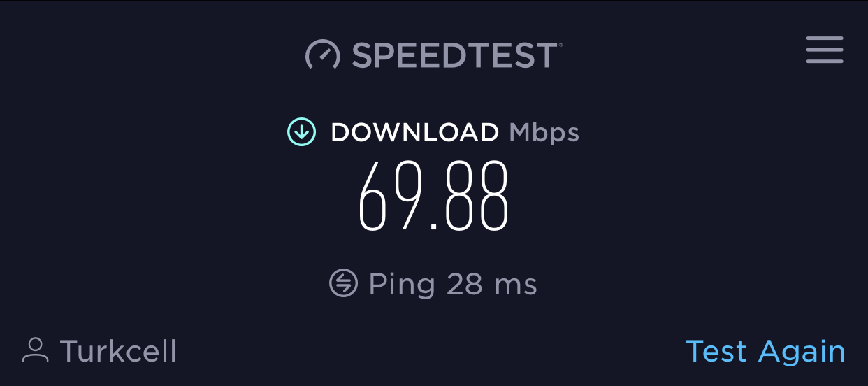Click the word Test in Test Again
Screen dimensions: 868x386
[716, 351]
